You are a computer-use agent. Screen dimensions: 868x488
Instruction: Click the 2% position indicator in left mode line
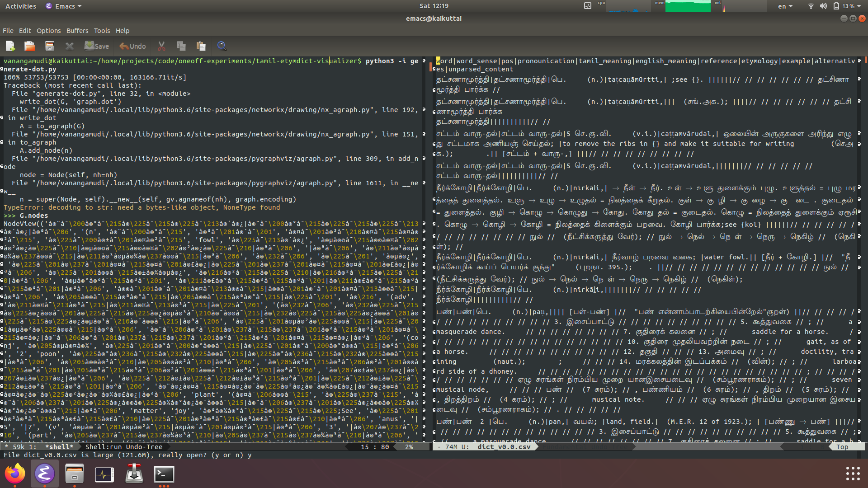click(x=409, y=447)
